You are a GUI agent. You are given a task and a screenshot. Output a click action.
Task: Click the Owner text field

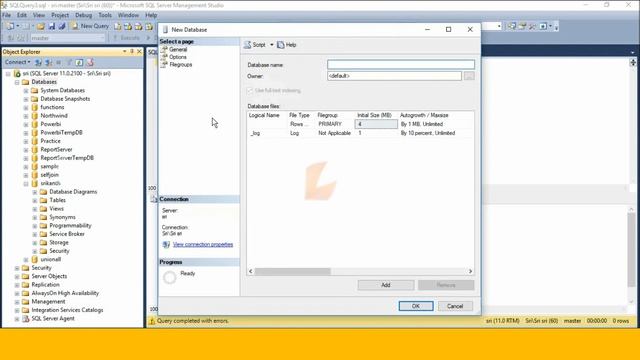point(394,76)
